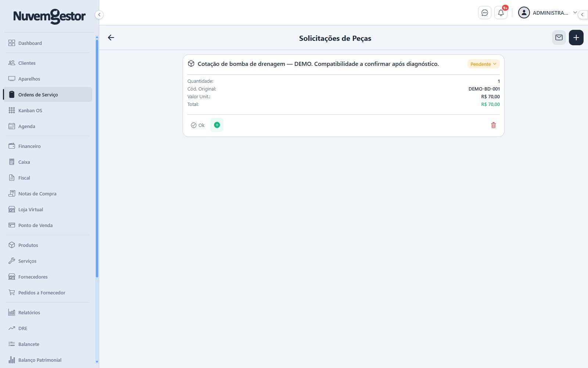Click the NuvemGestor logo
Screen dimensions: 588x368
click(x=49, y=17)
